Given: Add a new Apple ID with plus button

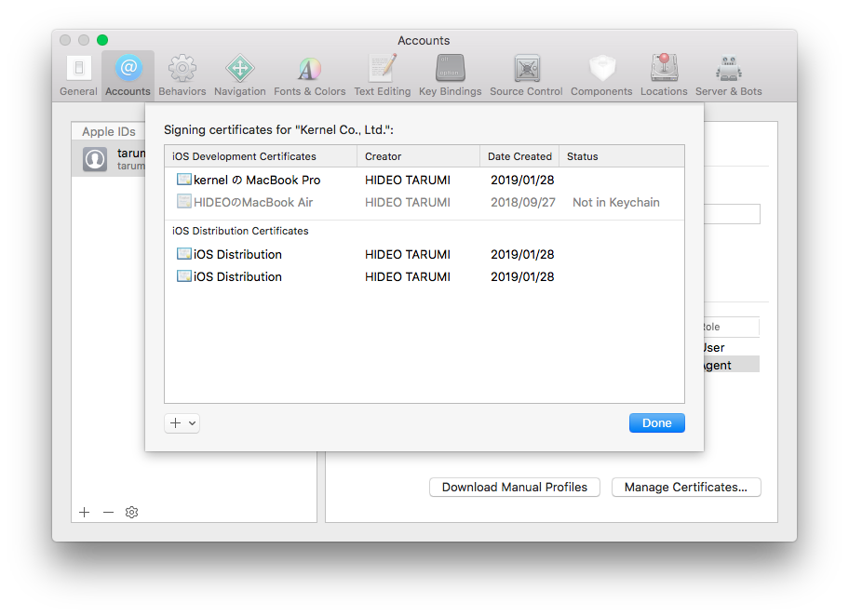Looking at the screenshot, I should pos(84,513).
